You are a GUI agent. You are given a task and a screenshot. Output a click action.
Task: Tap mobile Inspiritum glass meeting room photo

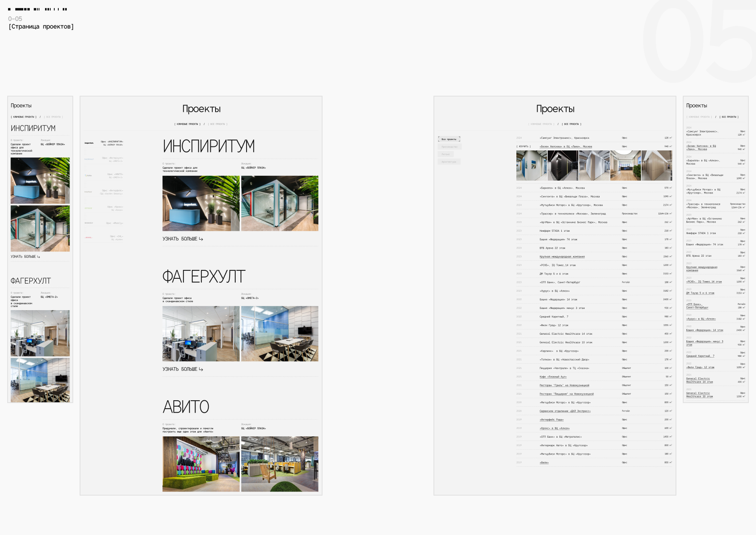pos(40,228)
